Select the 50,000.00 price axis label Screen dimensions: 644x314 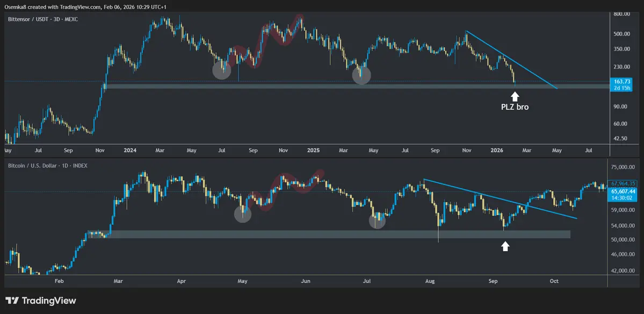click(x=624, y=240)
